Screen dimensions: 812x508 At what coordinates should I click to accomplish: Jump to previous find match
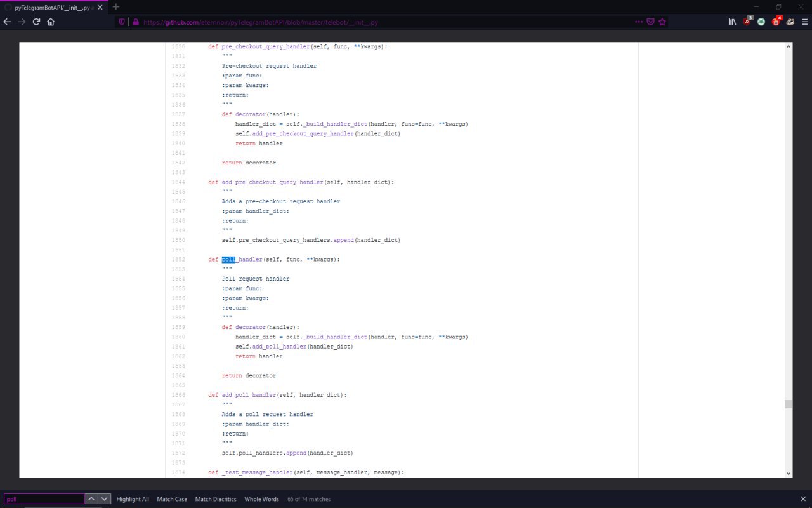(x=91, y=499)
